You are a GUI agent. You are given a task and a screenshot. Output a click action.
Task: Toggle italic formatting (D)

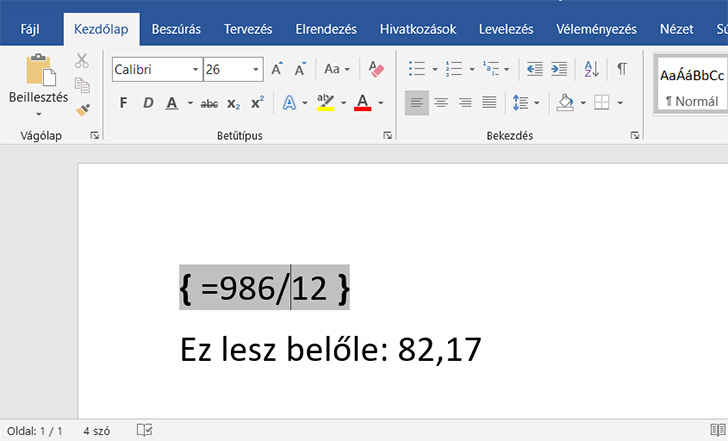(147, 103)
